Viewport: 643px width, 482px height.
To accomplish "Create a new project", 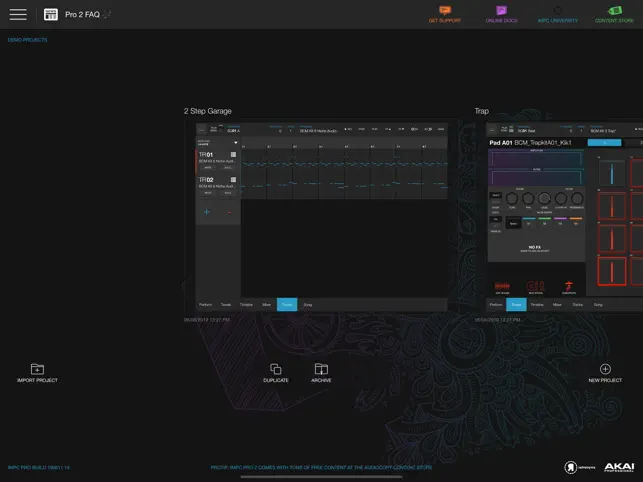I will (605, 373).
